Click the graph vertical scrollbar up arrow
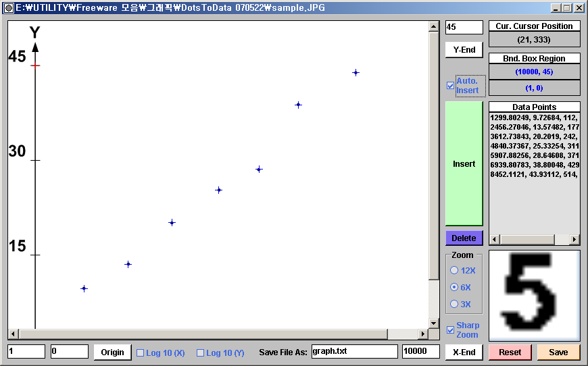The image size is (588, 366). click(x=433, y=26)
